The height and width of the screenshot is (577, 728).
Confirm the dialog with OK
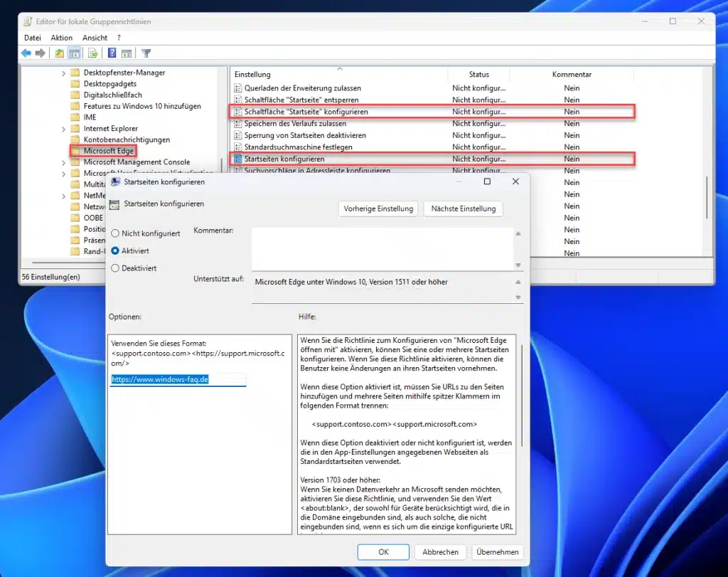[383, 552]
